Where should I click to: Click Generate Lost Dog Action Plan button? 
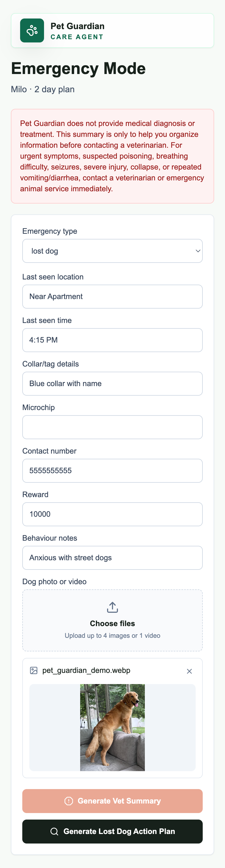tap(112, 831)
